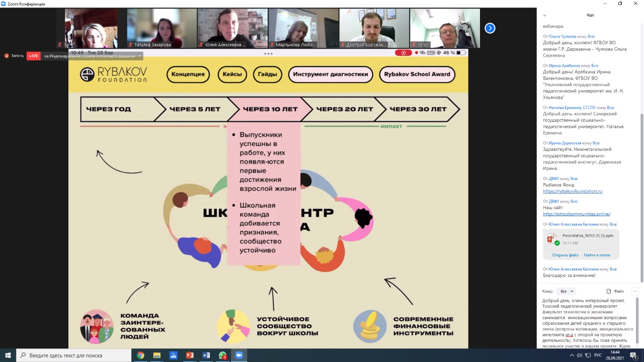This screenshot has height=362, width=644.
Task: Select the ЧЕРЕЗ 20 ЛЕТ timeline step
Action: tap(345, 109)
